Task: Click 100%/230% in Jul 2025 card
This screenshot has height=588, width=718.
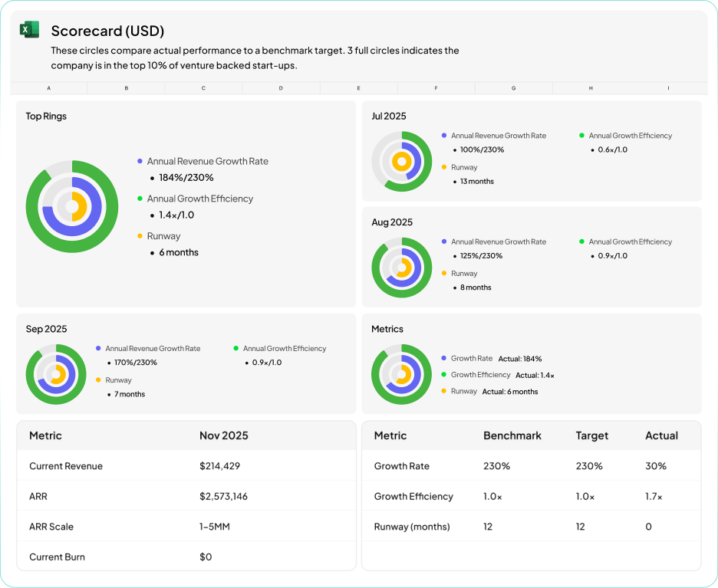Action: (482, 149)
